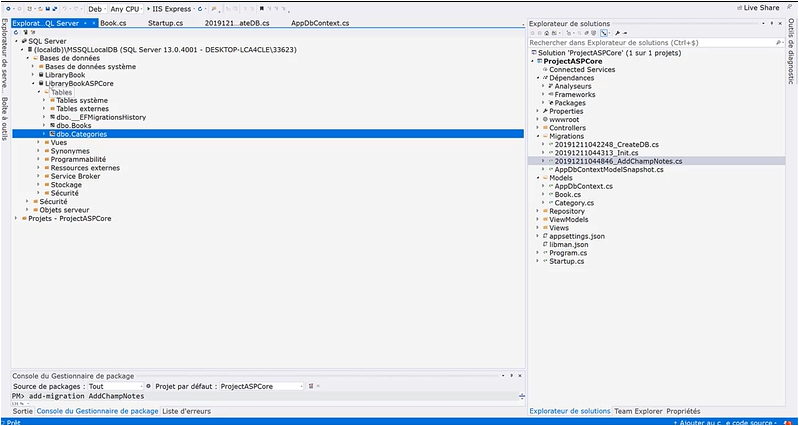The width and height of the screenshot is (799, 426).
Task: Switch to the Startup.cs editor tab
Action: pos(165,23)
